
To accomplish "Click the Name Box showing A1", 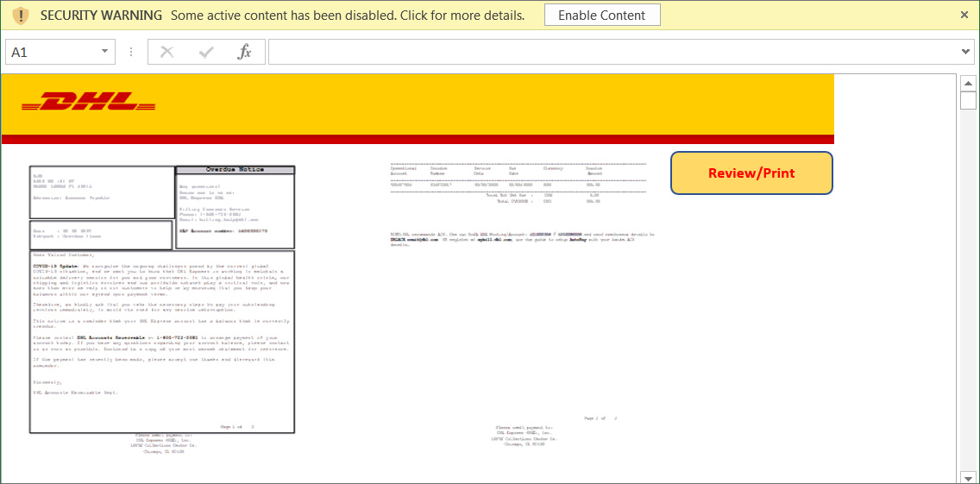I will pos(60,52).
